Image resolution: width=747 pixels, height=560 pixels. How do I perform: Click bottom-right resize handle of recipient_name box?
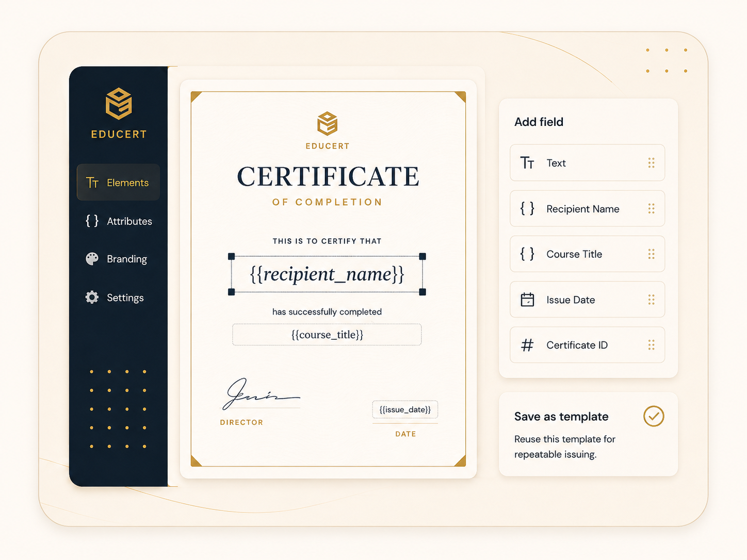[423, 292]
